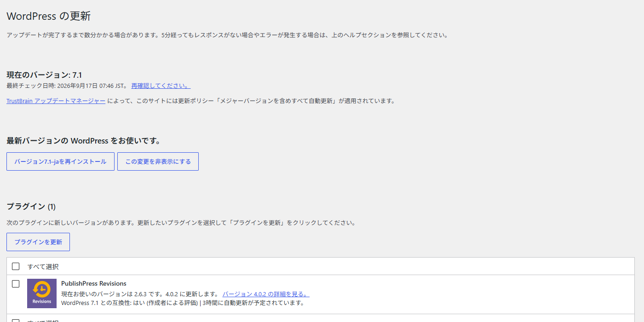This screenshot has height=322, width=644.
Task: Check the top すべて選択 checkbox
Action: point(16,266)
